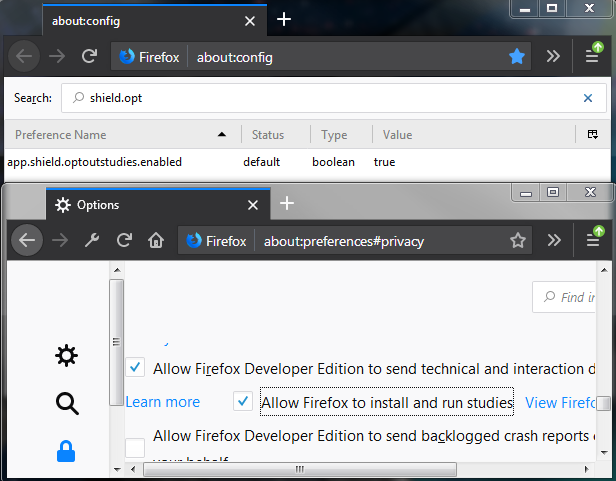Click the Firefox identity icon in the about:config address bar
The height and width of the screenshot is (481, 616).
point(127,57)
